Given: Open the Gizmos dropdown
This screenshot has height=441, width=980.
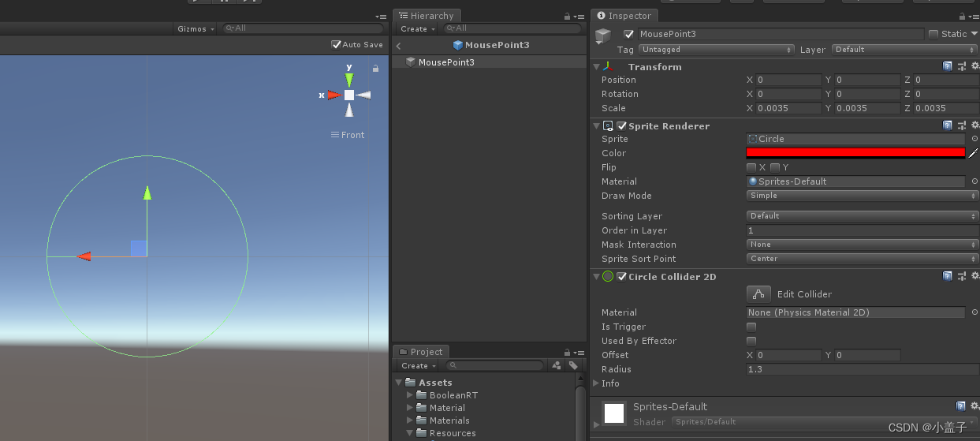Looking at the screenshot, I should point(196,28).
